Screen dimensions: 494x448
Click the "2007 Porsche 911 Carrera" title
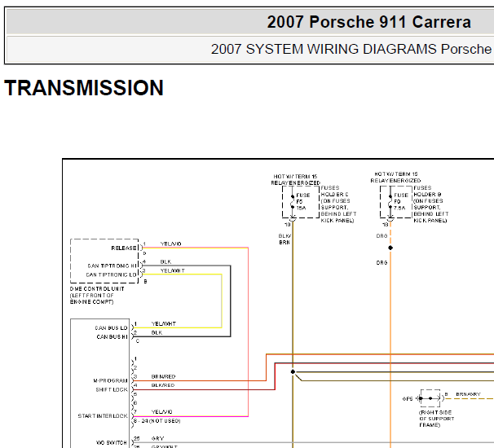click(x=369, y=22)
